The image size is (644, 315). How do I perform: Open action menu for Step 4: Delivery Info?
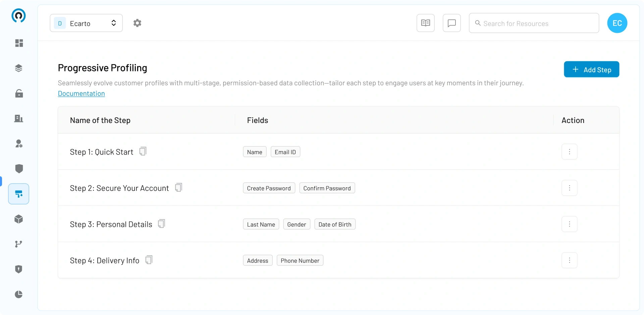click(570, 260)
